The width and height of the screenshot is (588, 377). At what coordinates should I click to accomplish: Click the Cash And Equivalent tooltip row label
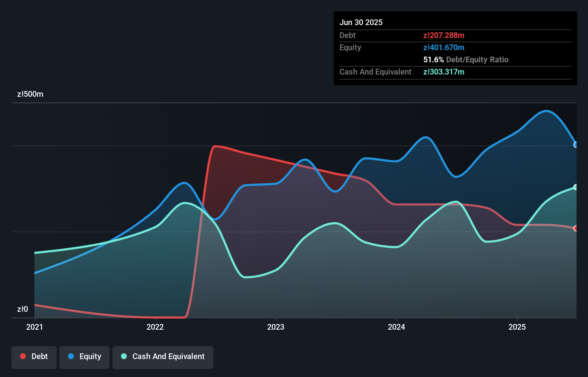pos(375,72)
